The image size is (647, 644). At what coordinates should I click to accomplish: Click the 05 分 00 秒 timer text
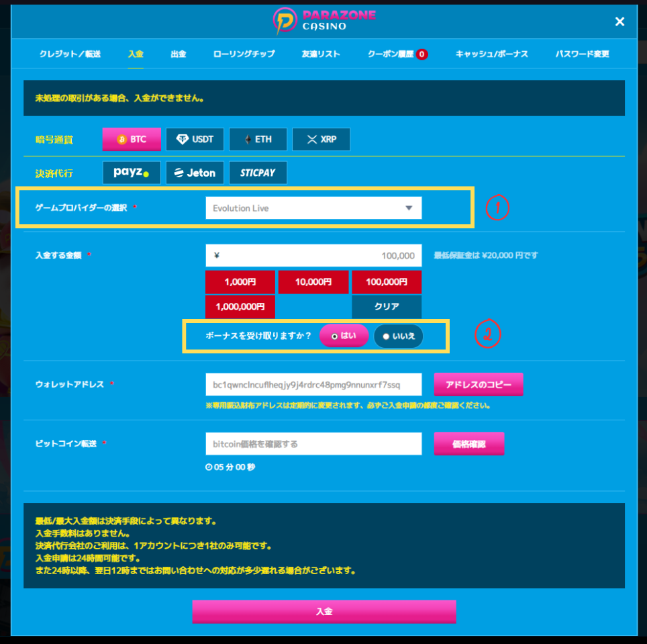coord(234,467)
